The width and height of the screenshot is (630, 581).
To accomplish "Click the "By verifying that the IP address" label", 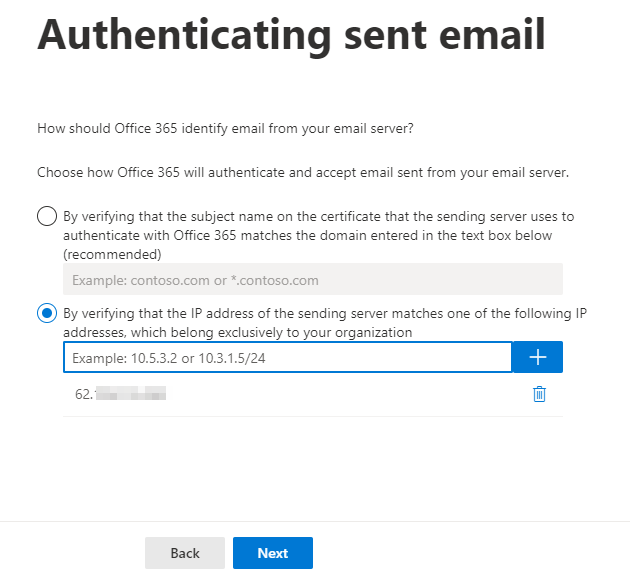I will [324, 314].
